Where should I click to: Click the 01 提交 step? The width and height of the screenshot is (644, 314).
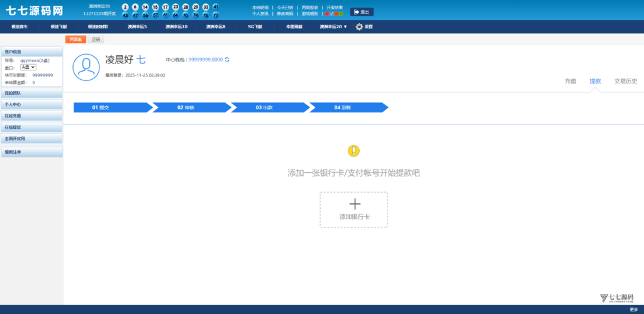113,107
